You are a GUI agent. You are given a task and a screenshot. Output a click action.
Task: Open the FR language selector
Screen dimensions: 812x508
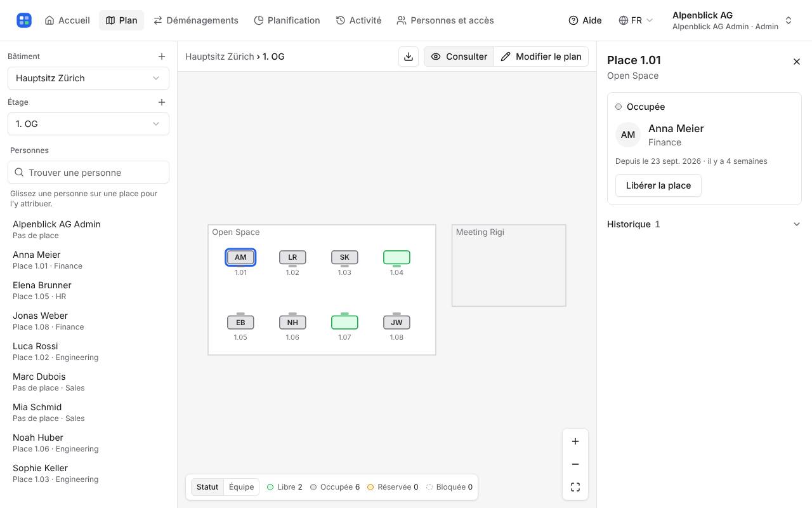[x=636, y=20]
